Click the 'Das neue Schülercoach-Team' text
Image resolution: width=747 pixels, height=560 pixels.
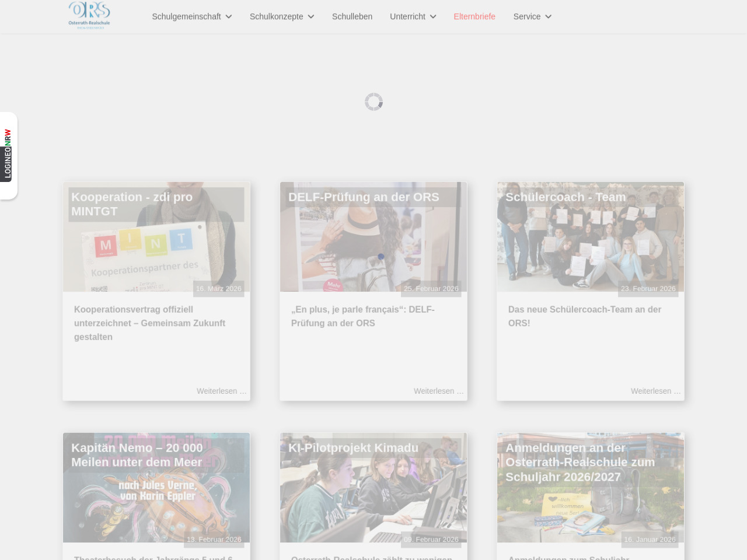pos(584,316)
